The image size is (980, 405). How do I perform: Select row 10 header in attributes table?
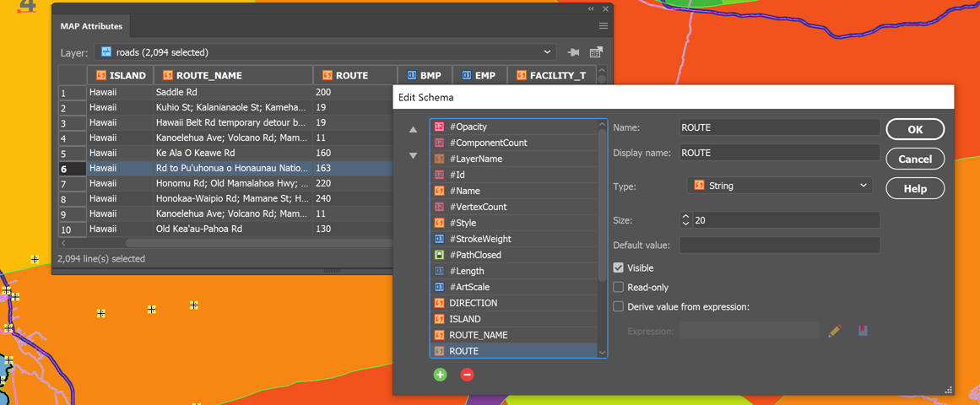tap(73, 229)
